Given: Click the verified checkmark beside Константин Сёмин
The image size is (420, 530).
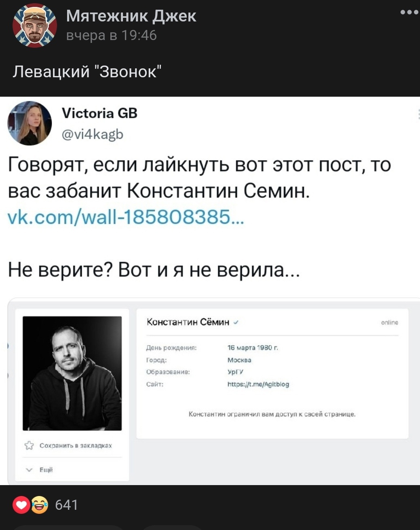Looking at the screenshot, I should pos(236,322).
